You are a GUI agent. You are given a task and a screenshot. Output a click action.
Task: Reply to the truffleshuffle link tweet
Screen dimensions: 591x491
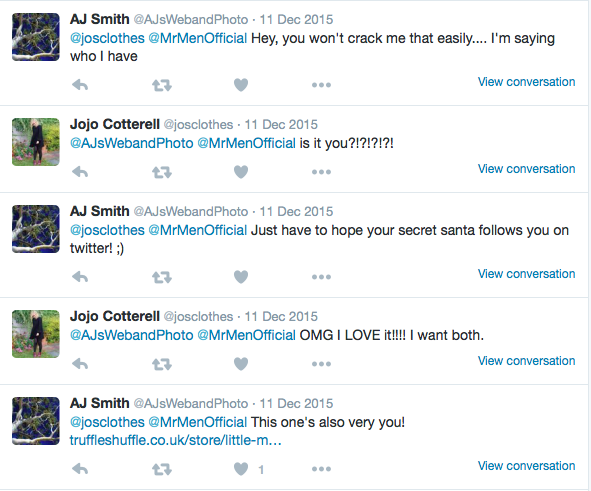coord(80,470)
